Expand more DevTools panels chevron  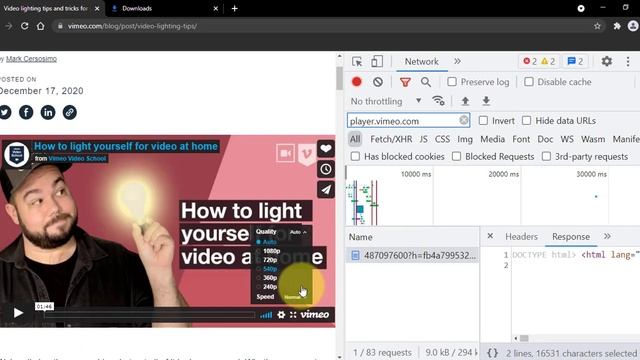click(457, 61)
